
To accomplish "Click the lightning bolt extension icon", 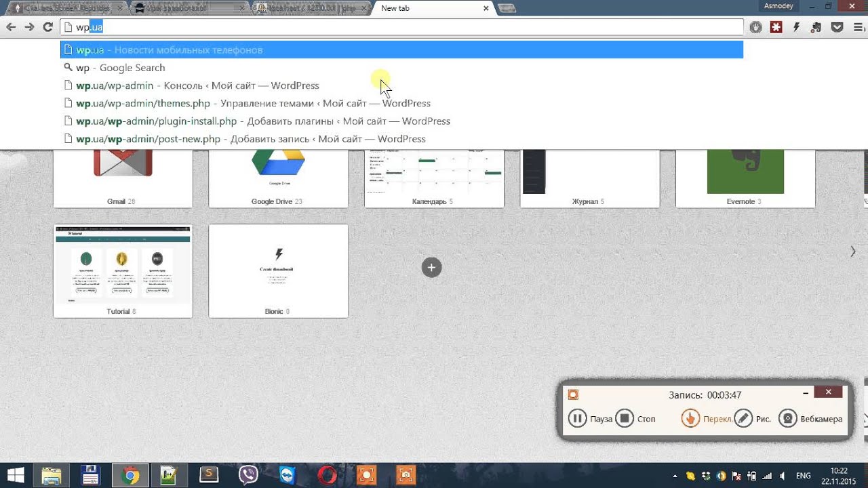I will click(x=797, y=27).
